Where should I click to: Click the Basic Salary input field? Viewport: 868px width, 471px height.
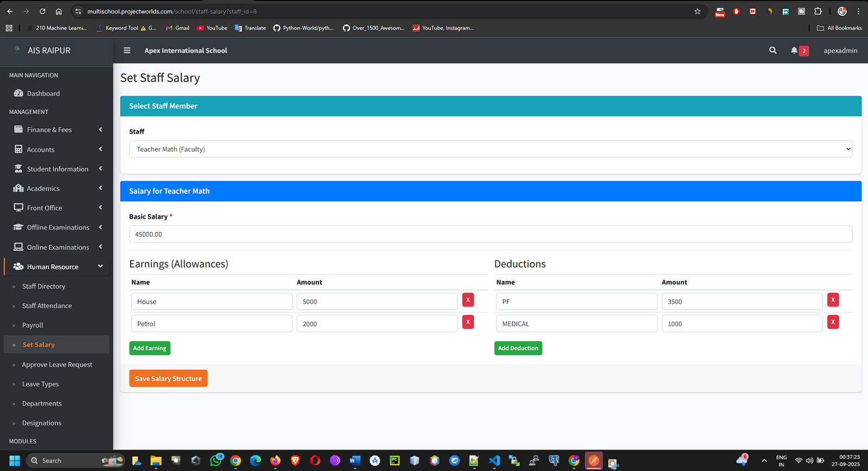click(490, 234)
